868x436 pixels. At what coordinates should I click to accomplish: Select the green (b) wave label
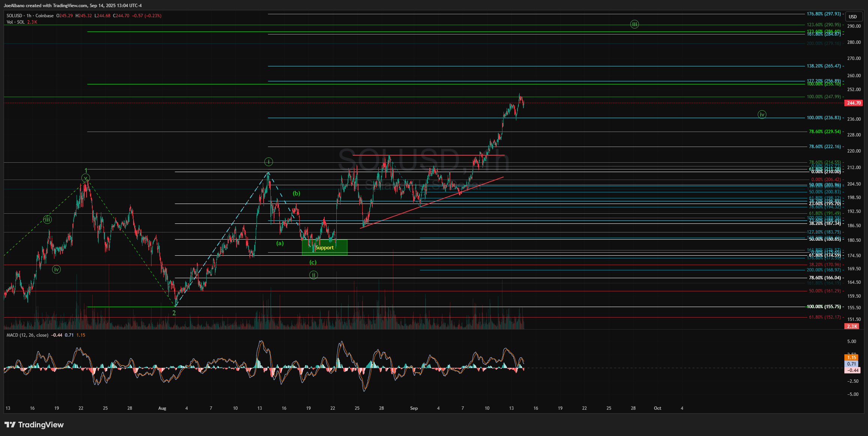(297, 194)
